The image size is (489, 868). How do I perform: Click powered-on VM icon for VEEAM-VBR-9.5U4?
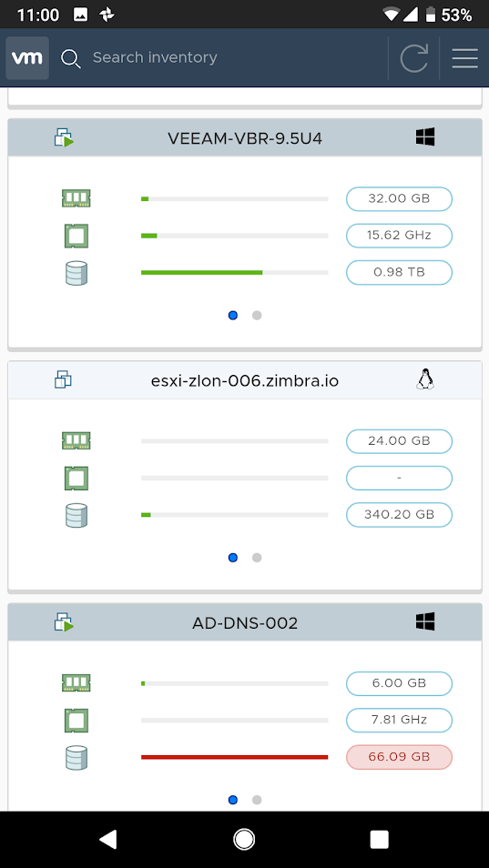pyautogui.click(x=65, y=137)
